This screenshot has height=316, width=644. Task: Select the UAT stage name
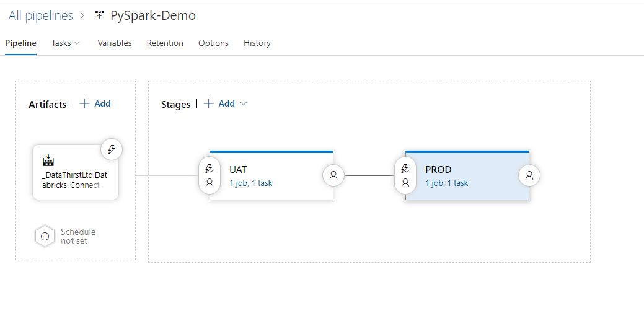click(x=238, y=170)
